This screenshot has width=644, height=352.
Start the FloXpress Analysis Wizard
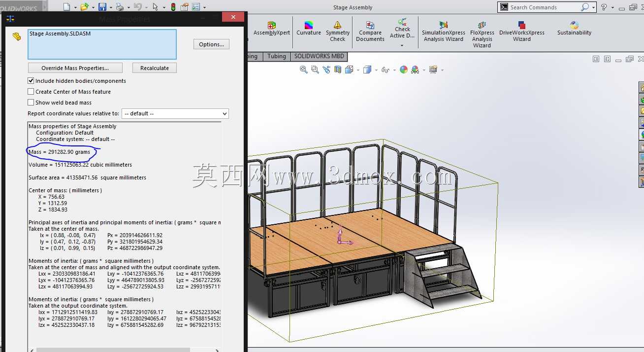point(482,35)
